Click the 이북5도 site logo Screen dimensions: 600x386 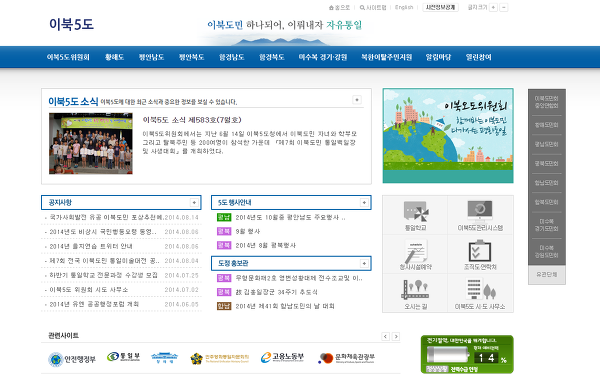pyautogui.click(x=71, y=24)
